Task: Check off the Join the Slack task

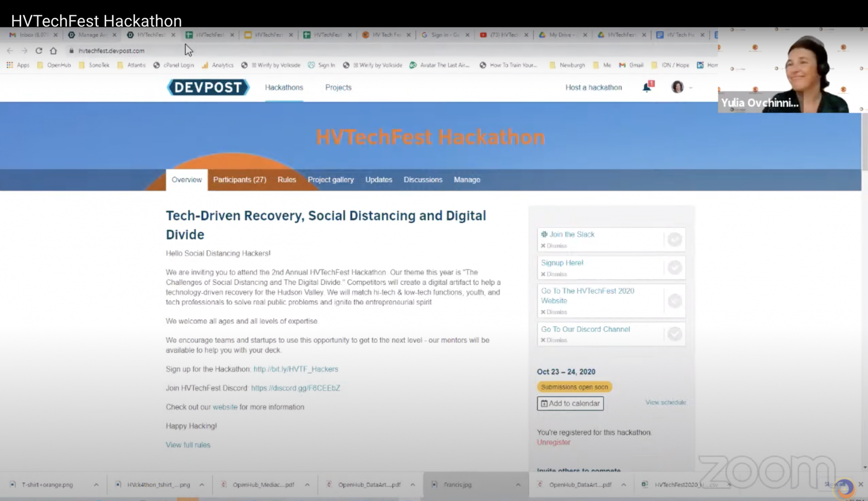Action: tap(675, 239)
